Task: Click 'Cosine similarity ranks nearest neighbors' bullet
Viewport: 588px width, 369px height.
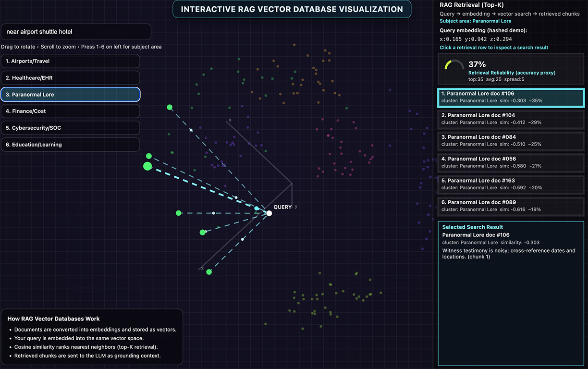Action: click(x=86, y=347)
